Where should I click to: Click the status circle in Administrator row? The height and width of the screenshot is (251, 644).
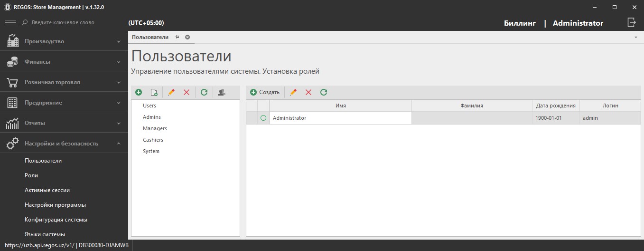click(x=263, y=118)
